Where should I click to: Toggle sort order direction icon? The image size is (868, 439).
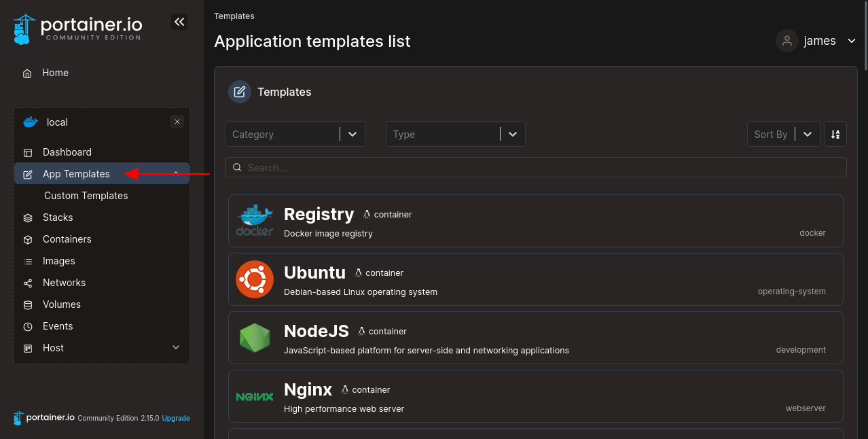click(x=835, y=134)
